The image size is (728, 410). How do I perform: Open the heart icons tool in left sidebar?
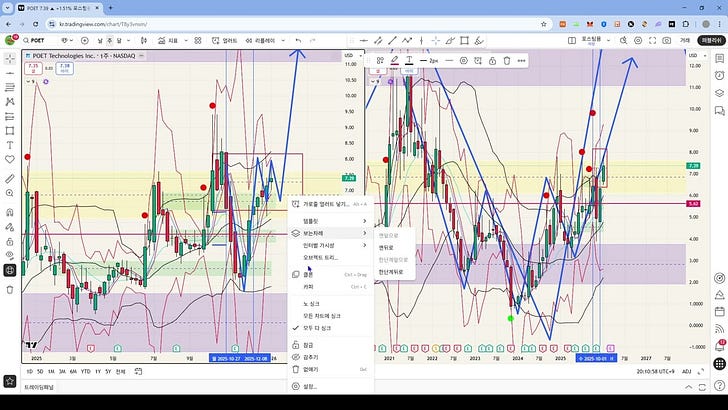pos(10,159)
